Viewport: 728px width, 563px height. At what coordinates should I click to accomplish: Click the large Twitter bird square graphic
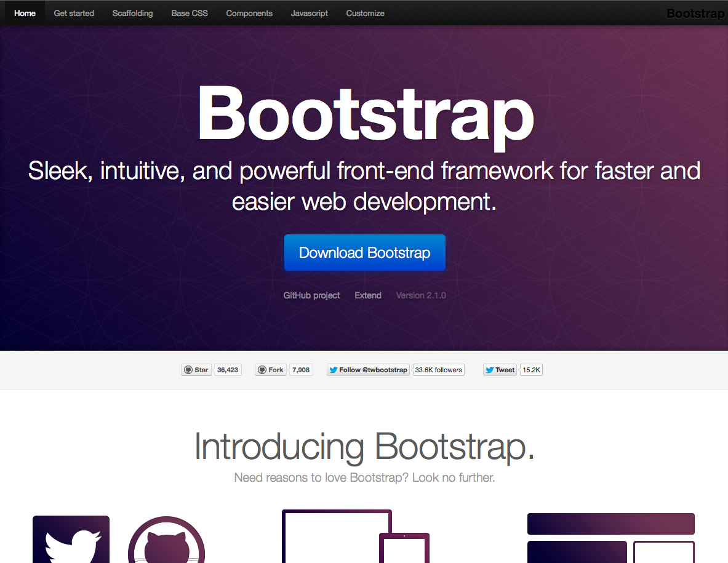pos(71,539)
